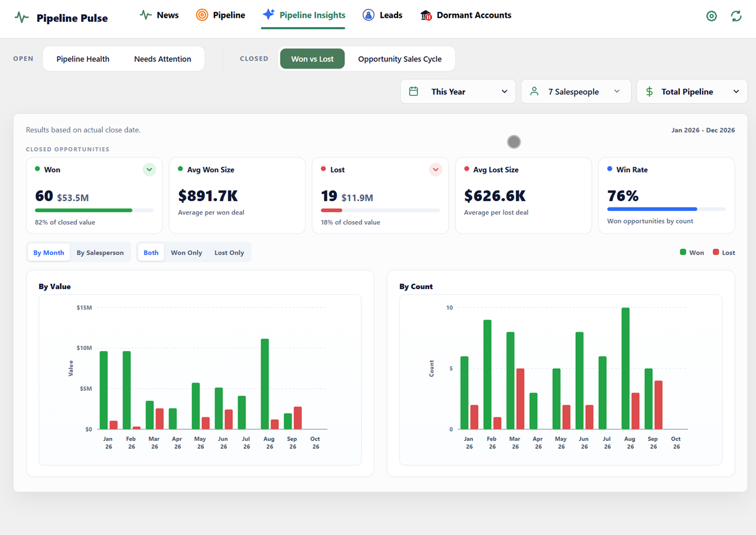The width and height of the screenshot is (756, 535).
Task: Filter charts to Won Only
Action: [187, 252]
